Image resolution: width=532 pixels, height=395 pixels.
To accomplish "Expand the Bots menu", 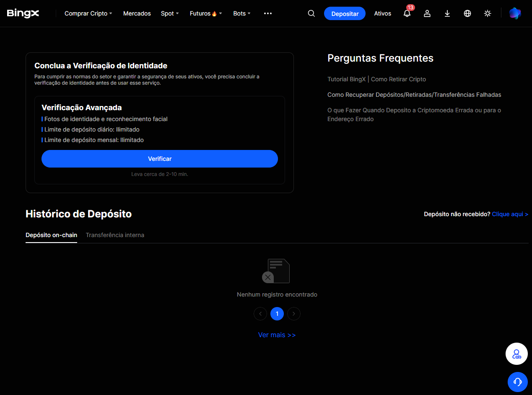I will point(242,13).
